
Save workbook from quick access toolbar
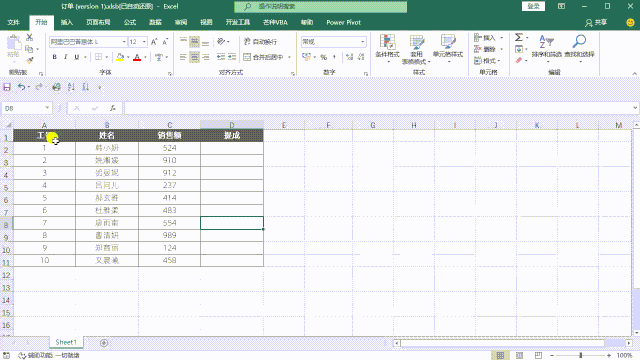pos(7,87)
